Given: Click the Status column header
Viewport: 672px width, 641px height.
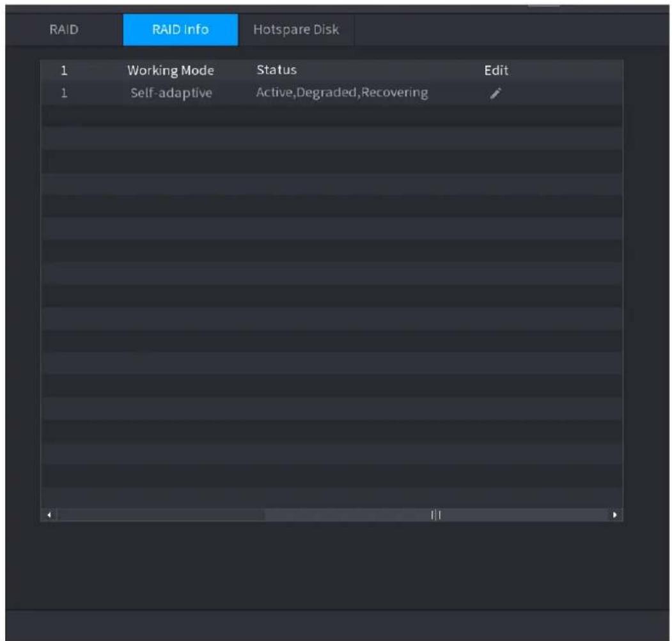Looking at the screenshot, I should click(276, 70).
